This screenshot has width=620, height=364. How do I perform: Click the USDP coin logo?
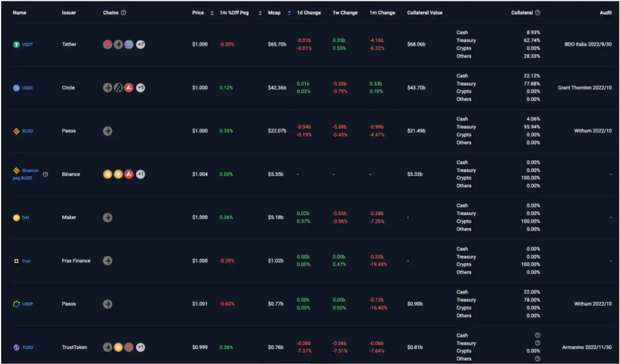(x=16, y=304)
